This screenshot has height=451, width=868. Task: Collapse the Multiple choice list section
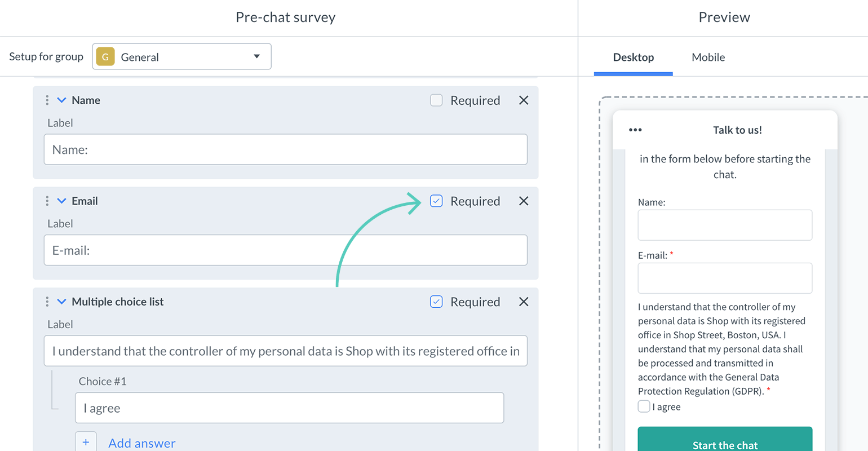(x=62, y=302)
